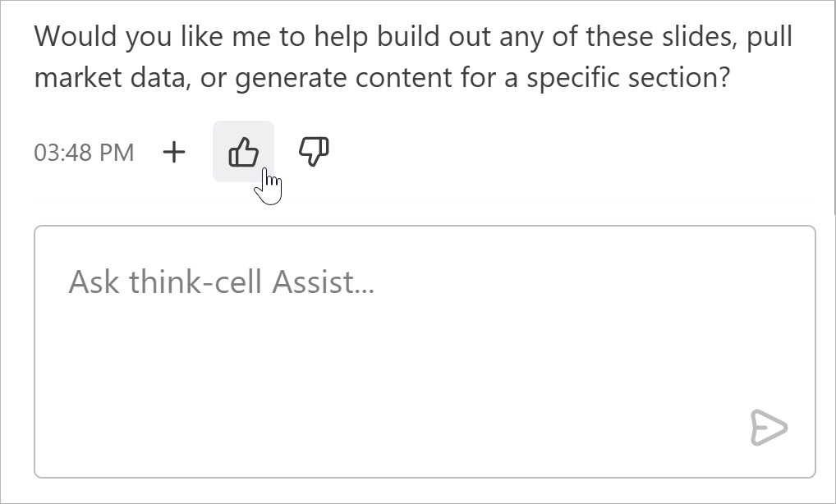Send the message with the arrow icon
The image size is (836, 504).
point(769,428)
